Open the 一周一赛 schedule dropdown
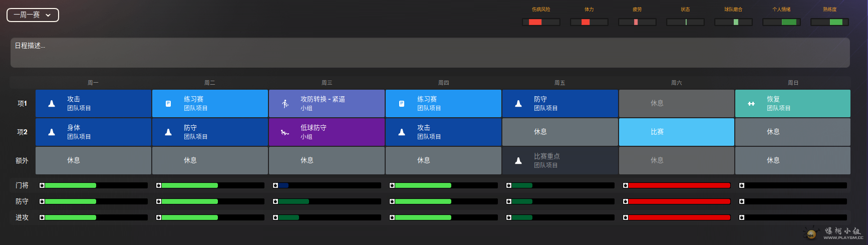 [x=33, y=15]
